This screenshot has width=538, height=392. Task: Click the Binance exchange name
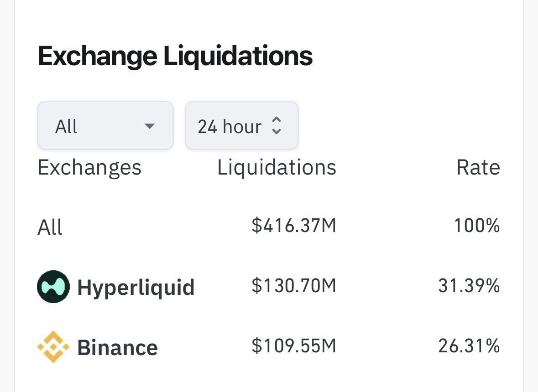coord(118,347)
